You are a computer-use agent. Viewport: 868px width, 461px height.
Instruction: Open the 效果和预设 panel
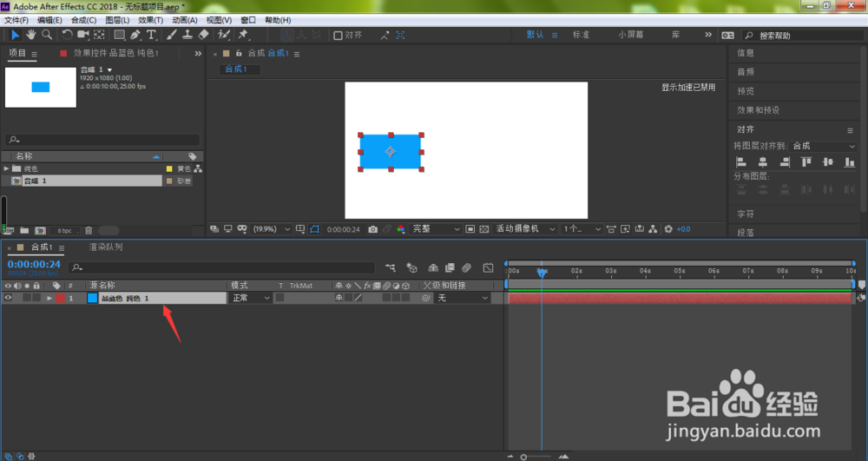[758, 110]
